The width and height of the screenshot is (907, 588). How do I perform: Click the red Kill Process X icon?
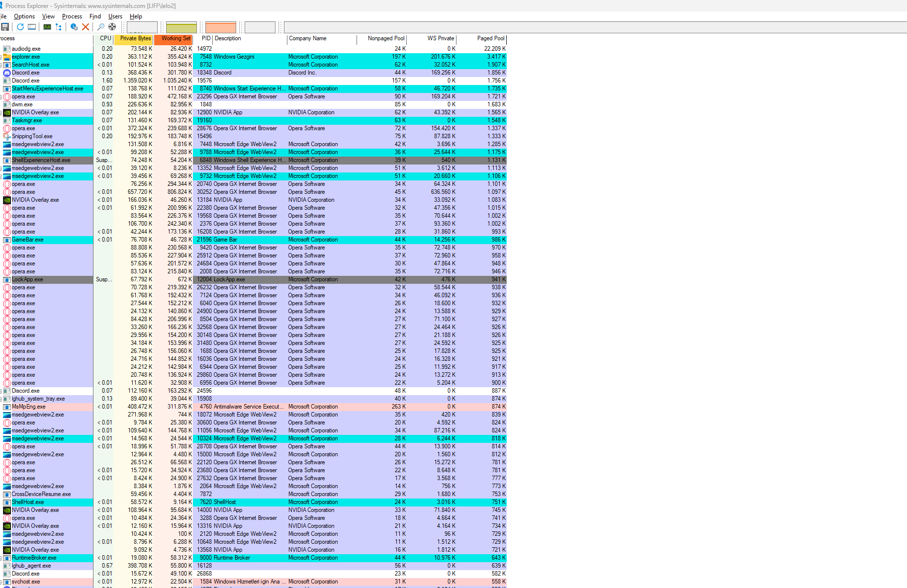(86, 27)
